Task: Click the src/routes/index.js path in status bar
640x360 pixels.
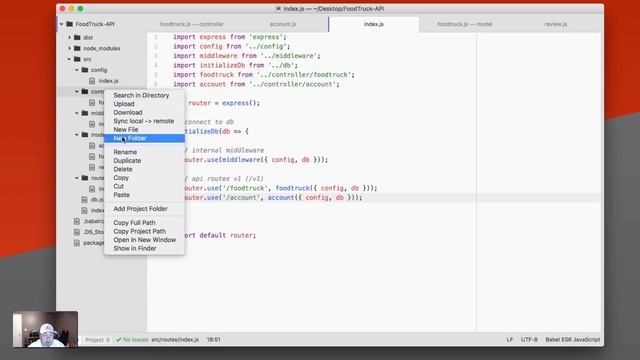Action: click(175, 340)
